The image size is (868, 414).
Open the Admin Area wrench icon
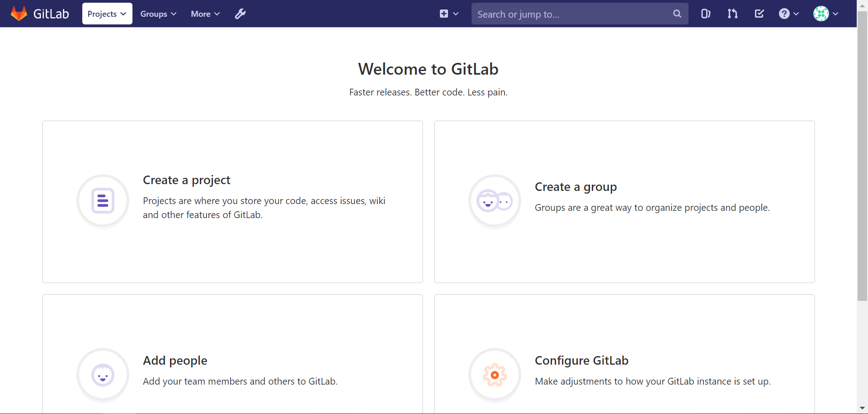click(x=240, y=14)
